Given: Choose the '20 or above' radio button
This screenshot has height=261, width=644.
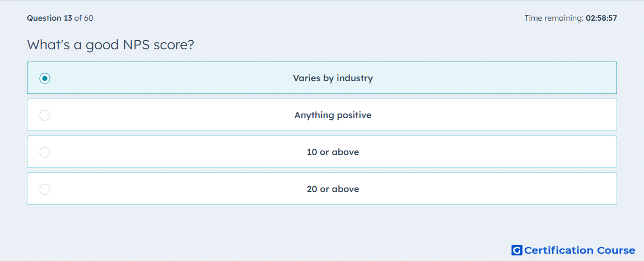Looking at the screenshot, I should click(45, 189).
